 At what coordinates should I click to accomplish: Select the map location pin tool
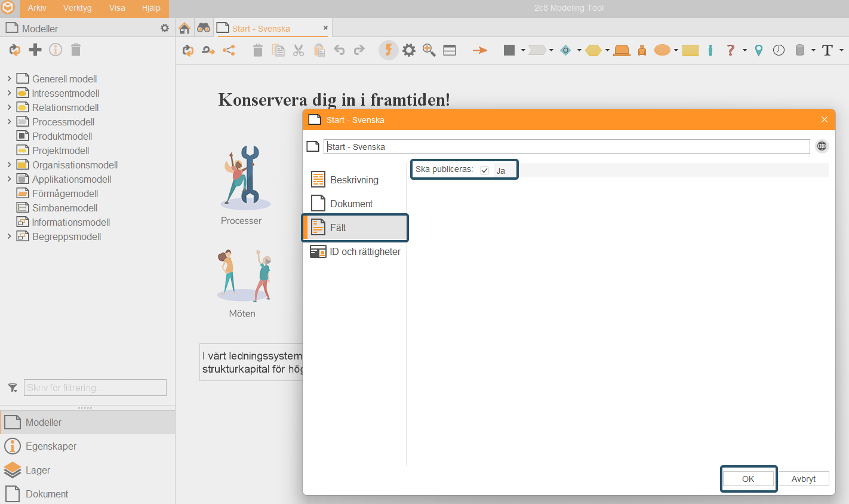(759, 51)
